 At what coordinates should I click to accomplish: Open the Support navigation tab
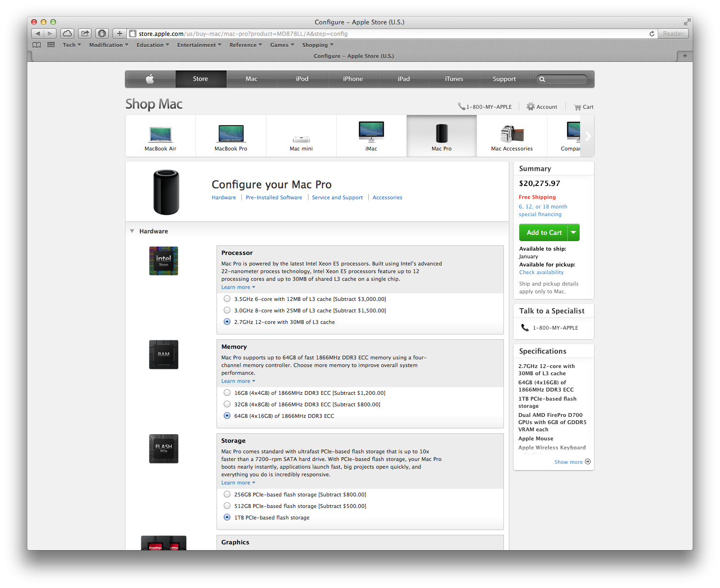[x=504, y=79]
